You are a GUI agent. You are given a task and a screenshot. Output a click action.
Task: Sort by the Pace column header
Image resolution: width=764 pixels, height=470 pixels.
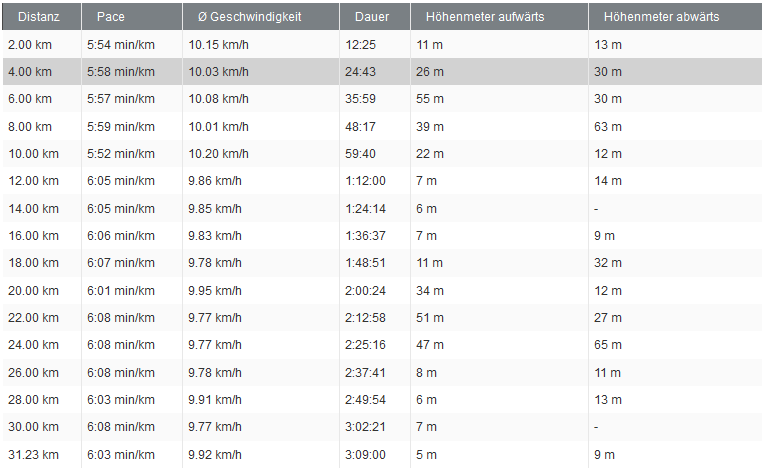(x=110, y=17)
